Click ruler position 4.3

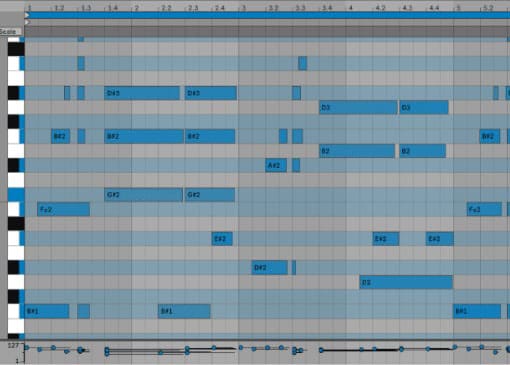tap(407, 8)
